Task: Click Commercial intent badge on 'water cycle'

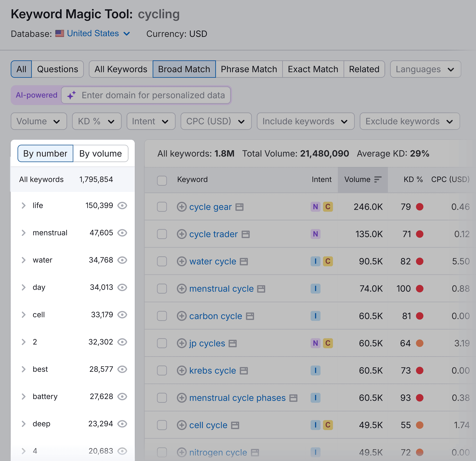Action: (x=328, y=261)
